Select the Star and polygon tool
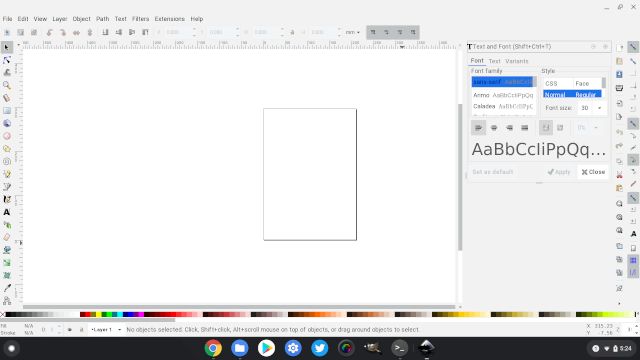Image resolution: width=640 pixels, height=360 pixels. coord(7,149)
